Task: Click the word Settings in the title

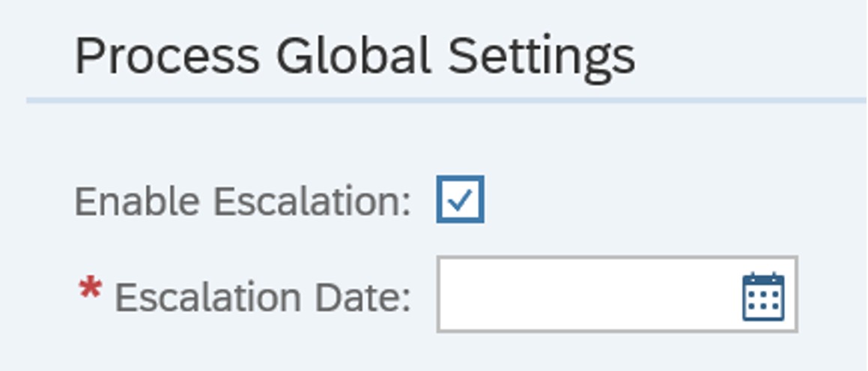Action: [541, 56]
